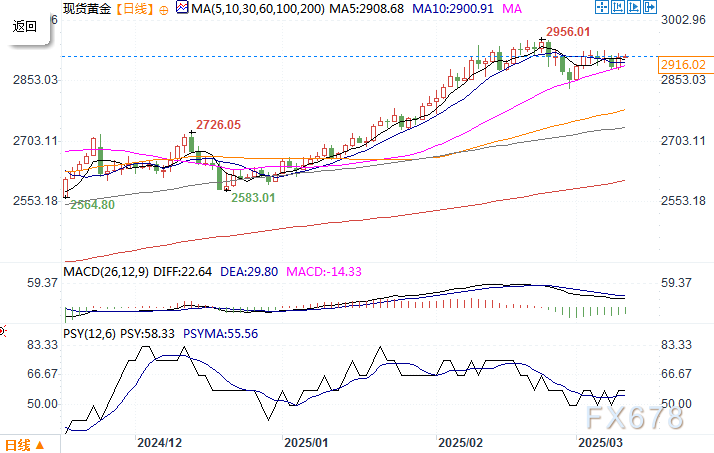This screenshot has width=714, height=453.
Task: Click the current price tag 2916.02
Action: coord(685,65)
